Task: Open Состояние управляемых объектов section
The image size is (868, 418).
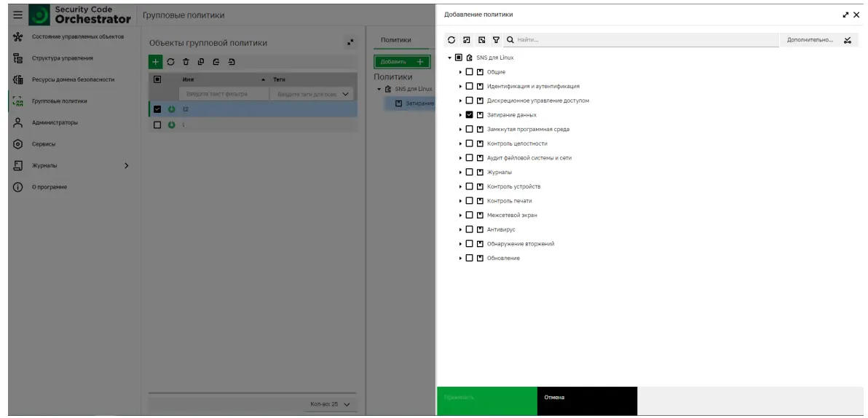Action: pos(77,36)
